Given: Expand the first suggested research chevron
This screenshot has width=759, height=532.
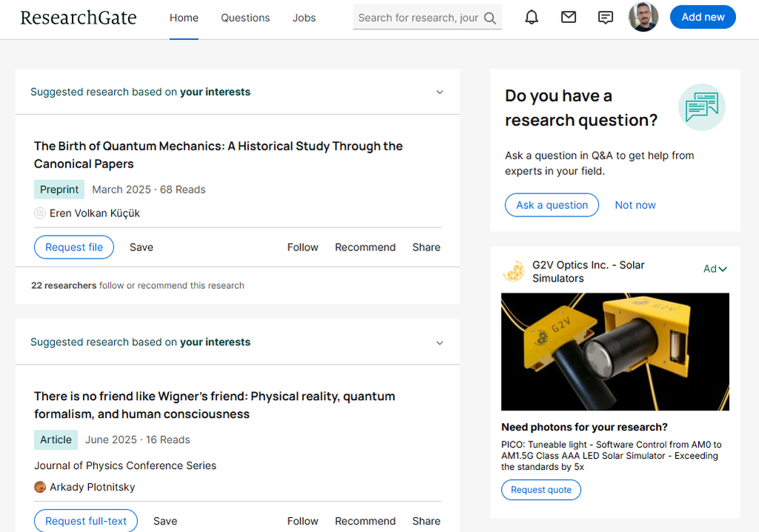Looking at the screenshot, I should (x=440, y=93).
